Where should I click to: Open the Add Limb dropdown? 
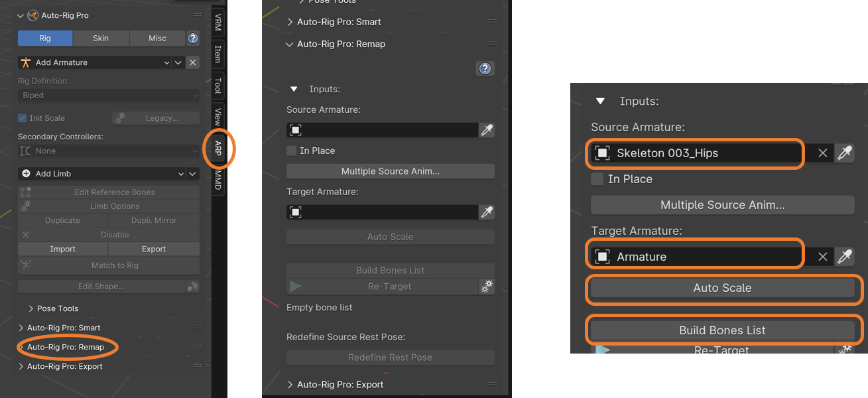(x=102, y=173)
